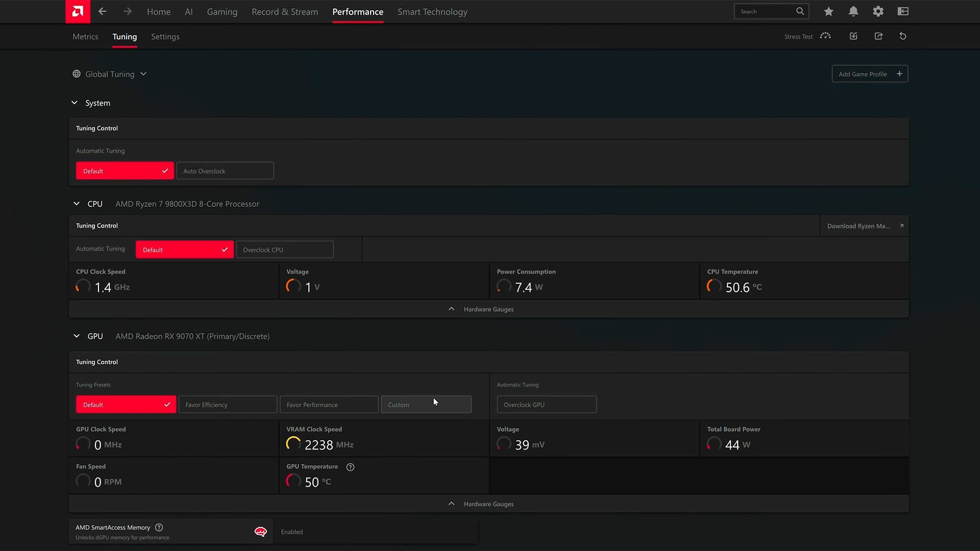The height and width of the screenshot is (551, 980).
Task: Open the Gaming menu tab
Action: click(x=222, y=12)
